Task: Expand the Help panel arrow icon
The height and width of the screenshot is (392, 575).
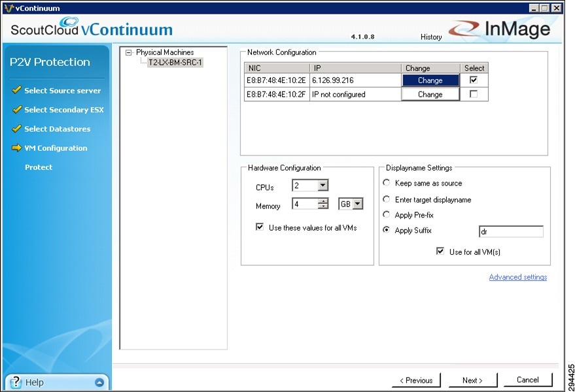Action: (99, 382)
